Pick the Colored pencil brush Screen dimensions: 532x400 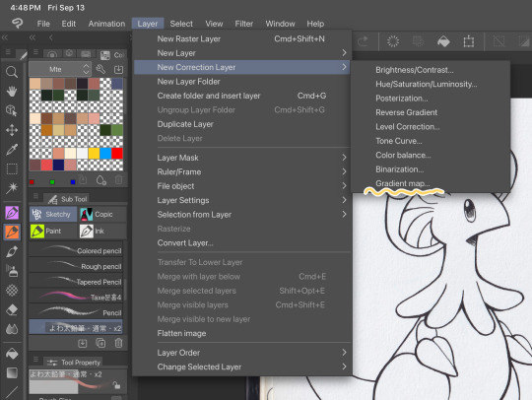coord(76,250)
